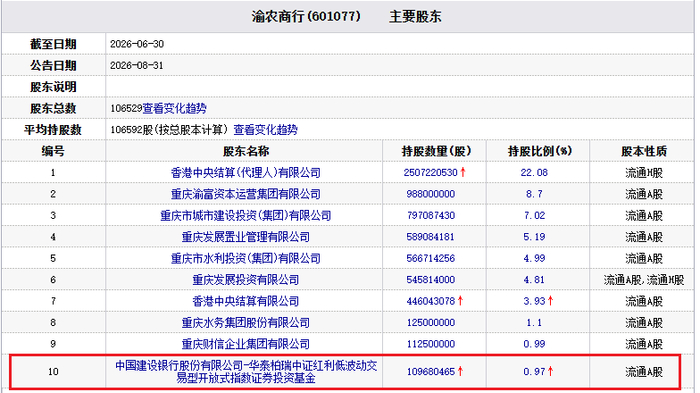Click holding ratio 22.08 value

tap(534, 173)
